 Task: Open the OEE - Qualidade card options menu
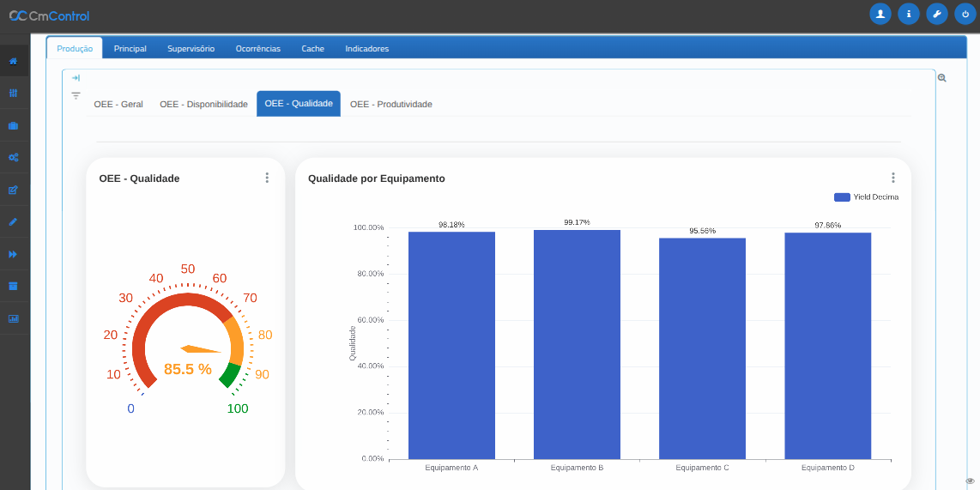[267, 178]
